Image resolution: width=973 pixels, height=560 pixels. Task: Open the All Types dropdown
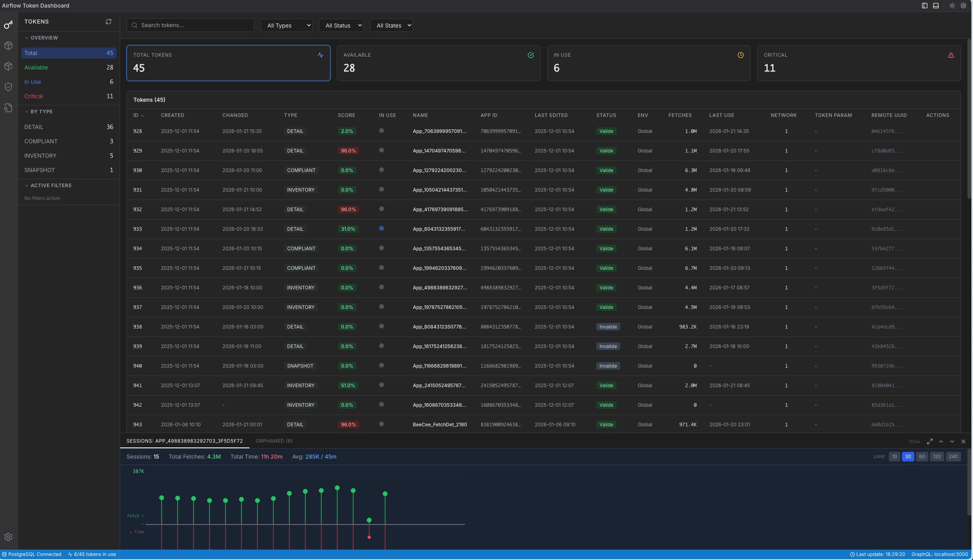[x=286, y=26]
